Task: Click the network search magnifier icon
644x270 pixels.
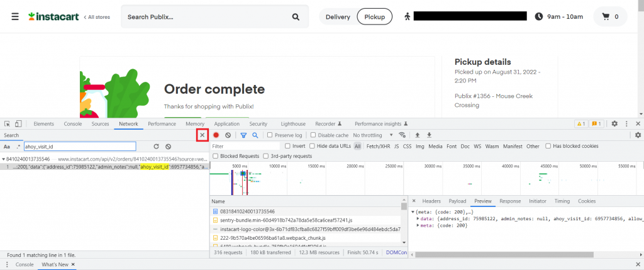Action: pyautogui.click(x=255, y=135)
